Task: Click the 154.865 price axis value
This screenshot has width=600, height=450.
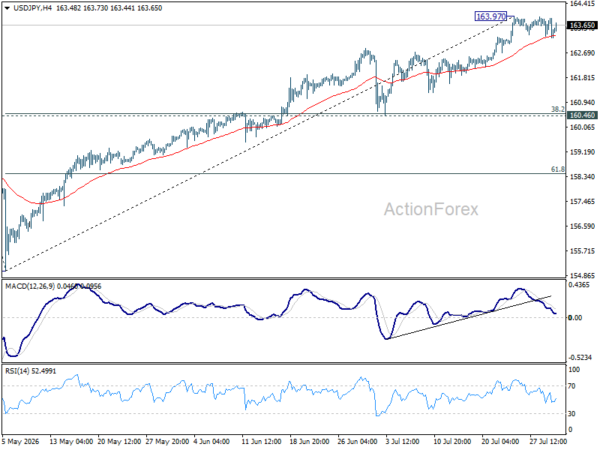Action: tap(582, 276)
